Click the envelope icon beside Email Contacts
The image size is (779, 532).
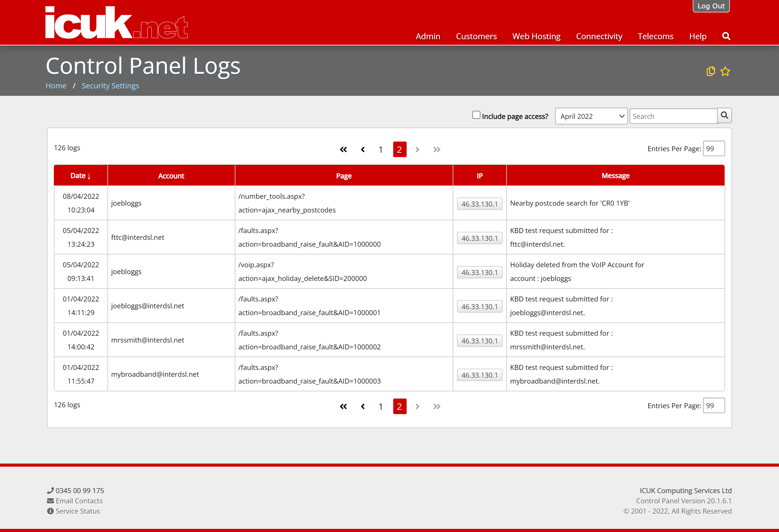pos(50,501)
